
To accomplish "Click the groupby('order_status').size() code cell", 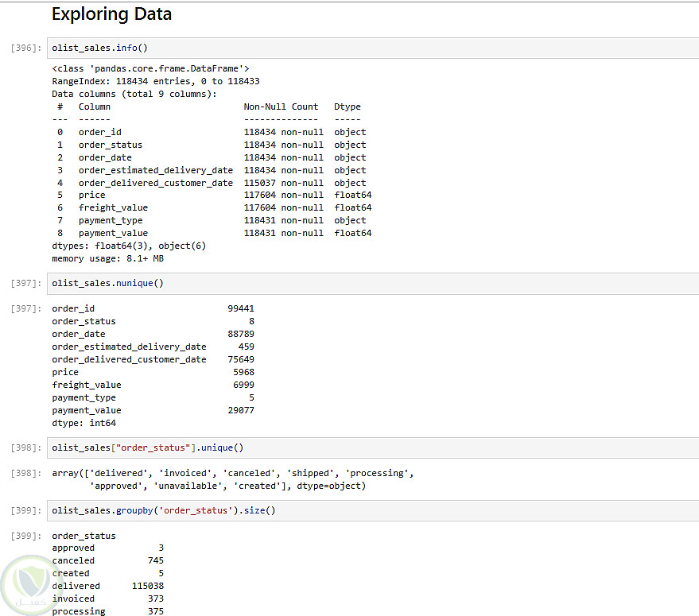I will (374, 510).
